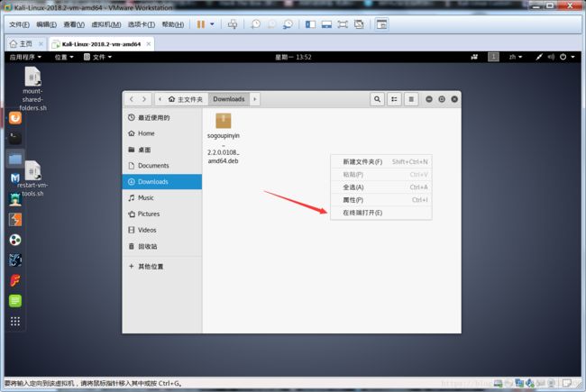586x392 pixels.
Task: Open the VMware snapshot manager
Action: tap(288, 24)
